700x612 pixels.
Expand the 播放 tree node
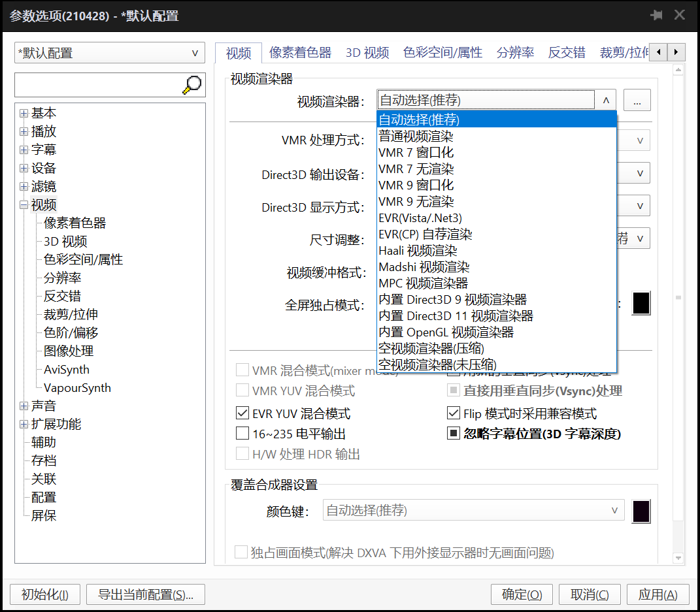click(x=24, y=131)
